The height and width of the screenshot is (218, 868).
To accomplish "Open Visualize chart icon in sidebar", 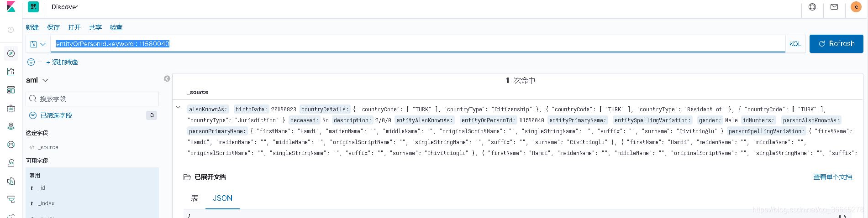I will click(x=11, y=72).
